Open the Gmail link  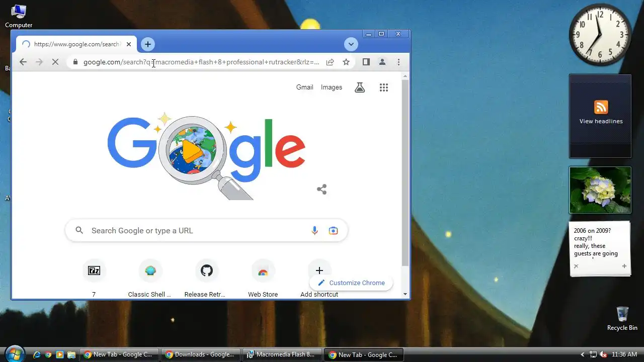click(304, 87)
